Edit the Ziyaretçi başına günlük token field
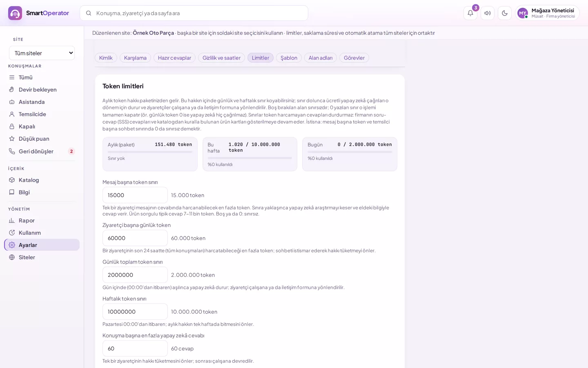This screenshot has height=368, width=588. (x=135, y=238)
